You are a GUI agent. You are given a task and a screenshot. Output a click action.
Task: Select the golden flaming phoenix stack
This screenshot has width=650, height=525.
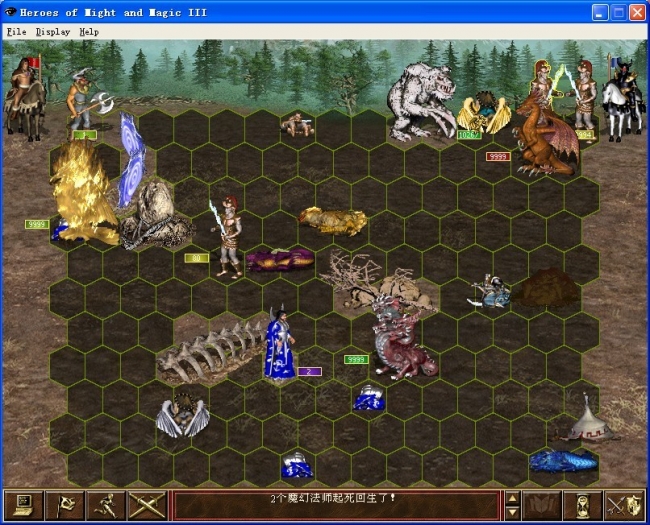83,193
